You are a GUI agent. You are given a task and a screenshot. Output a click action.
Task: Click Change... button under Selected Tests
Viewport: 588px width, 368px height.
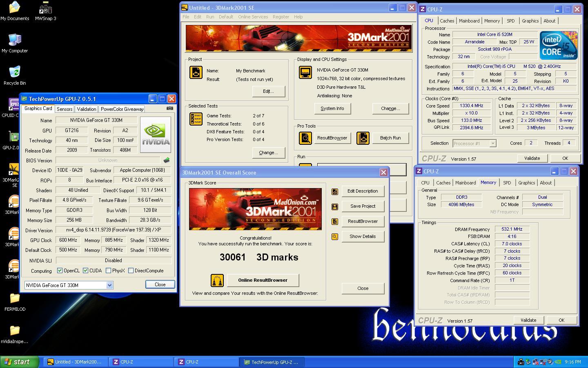[268, 153]
